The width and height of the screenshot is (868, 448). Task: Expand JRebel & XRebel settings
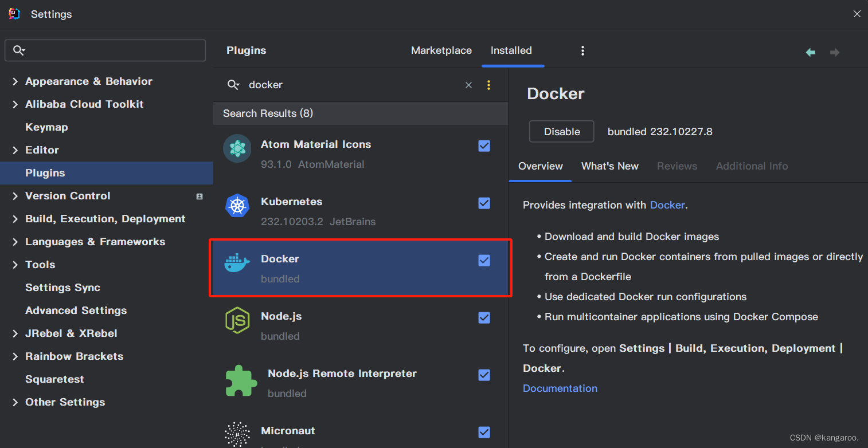[x=15, y=333]
